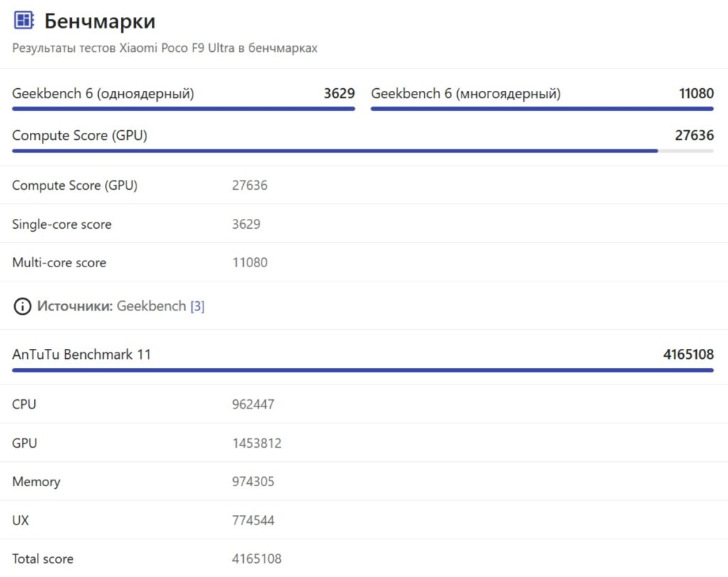Screen dimensions: 728x577
Task: Click the 'Memory' row label
Action: click(36, 482)
